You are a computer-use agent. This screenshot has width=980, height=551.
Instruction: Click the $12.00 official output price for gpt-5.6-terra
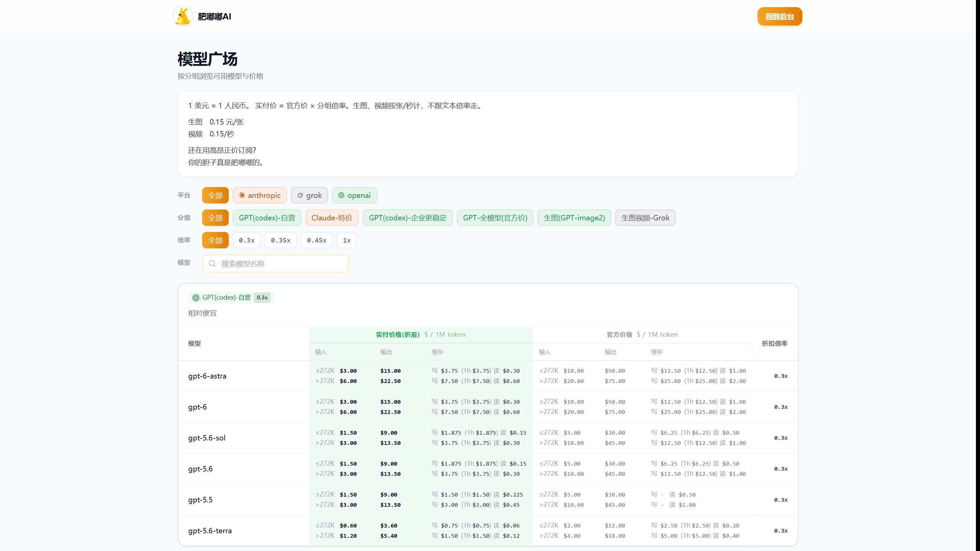[615, 525]
